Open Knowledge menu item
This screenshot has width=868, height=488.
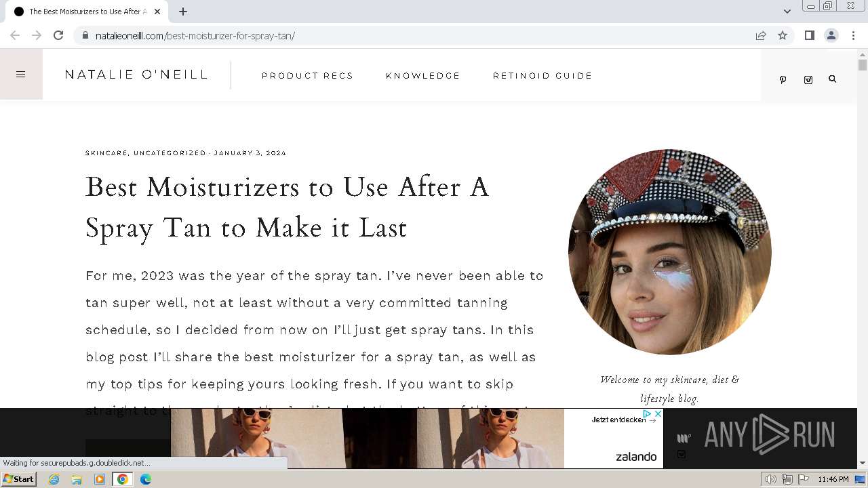coord(423,75)
